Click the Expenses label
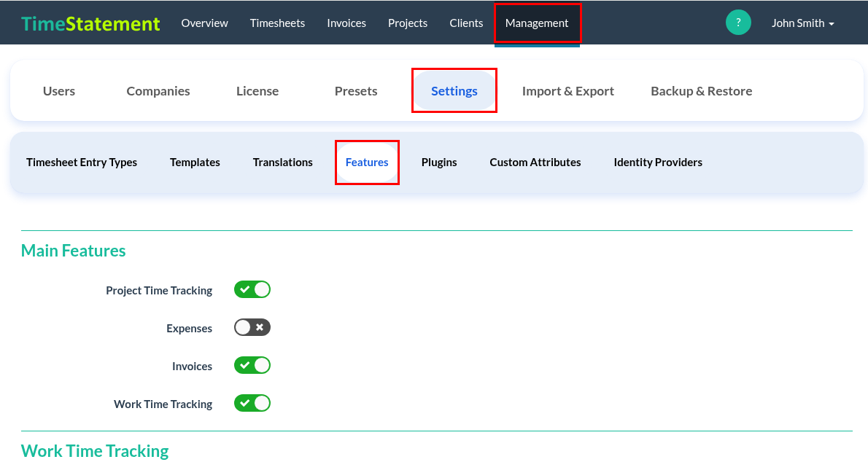 click(190, 328)
